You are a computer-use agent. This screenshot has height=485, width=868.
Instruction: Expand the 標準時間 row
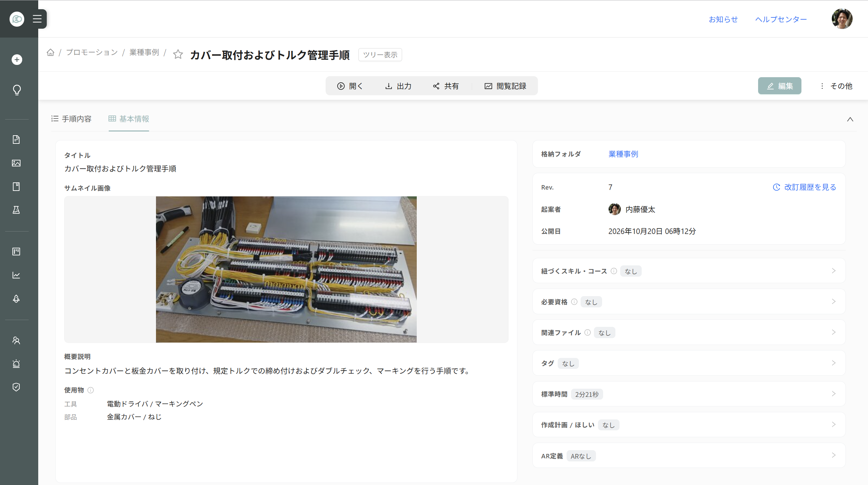coord(689,394)
